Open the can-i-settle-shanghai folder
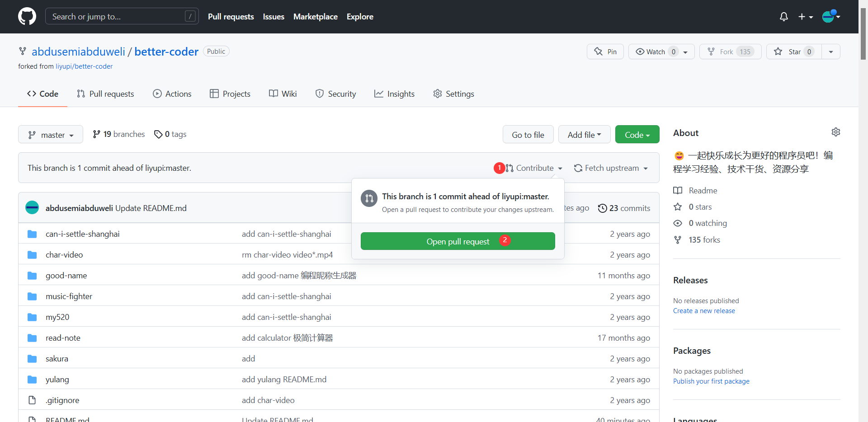The width and height of the screenshot is (868, 422). point(83,234)
